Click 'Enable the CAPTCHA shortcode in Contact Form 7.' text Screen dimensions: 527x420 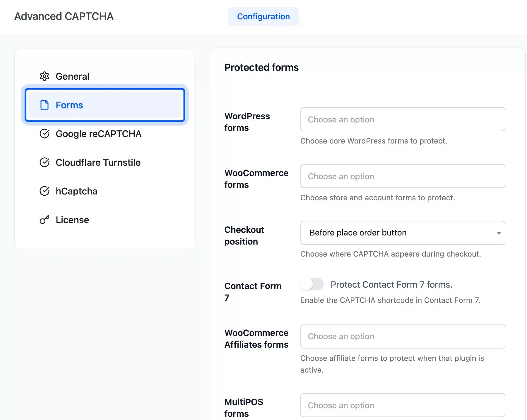pos(390,300)
